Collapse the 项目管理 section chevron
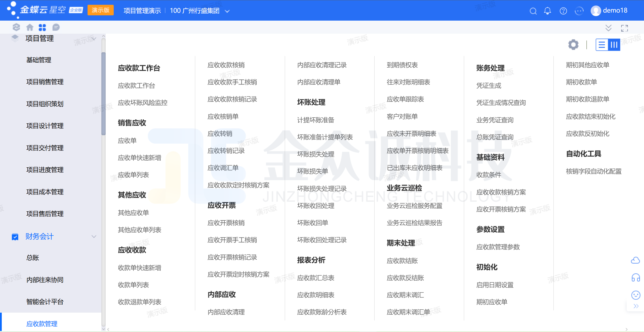 94,38
